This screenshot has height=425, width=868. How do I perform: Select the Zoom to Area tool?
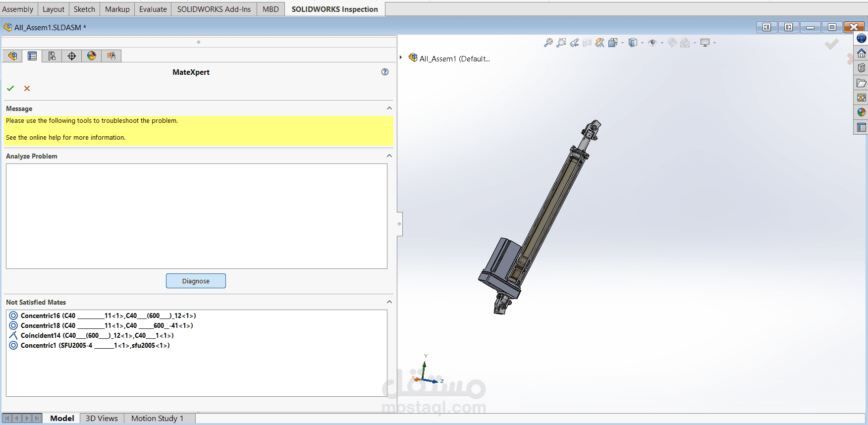tap(561, 43)
